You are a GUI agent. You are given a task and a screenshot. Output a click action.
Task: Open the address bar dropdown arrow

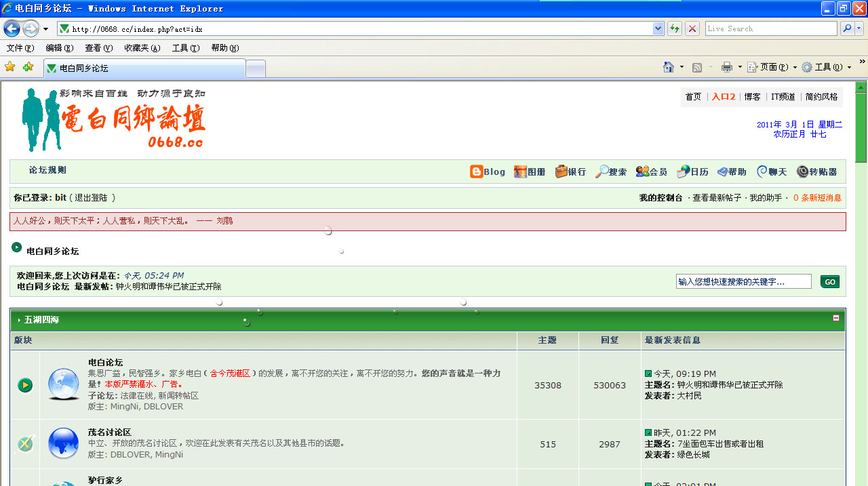(658, 28)
